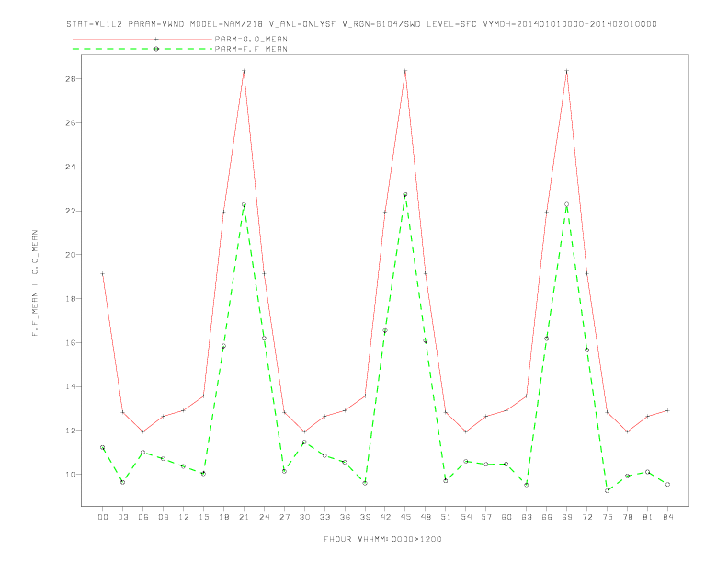Click y-axis tick label 22
The height and width of the screenshot is (563, 728).
coord(71,211)
